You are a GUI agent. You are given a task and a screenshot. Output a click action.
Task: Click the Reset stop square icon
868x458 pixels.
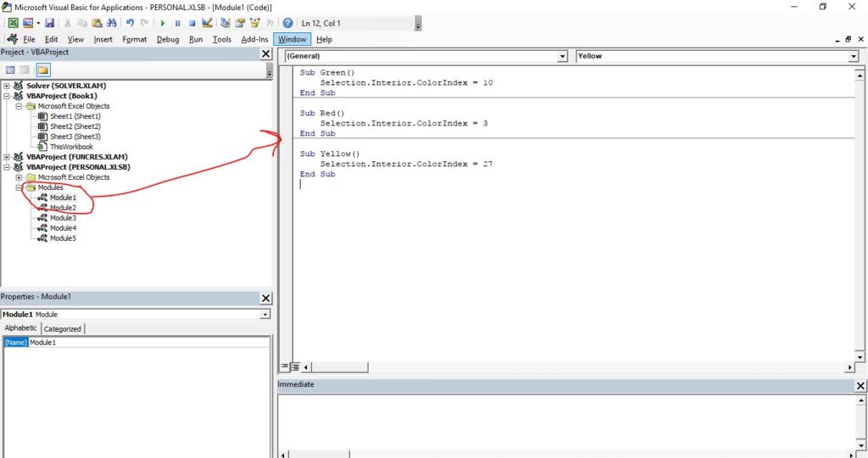[192, 23]
